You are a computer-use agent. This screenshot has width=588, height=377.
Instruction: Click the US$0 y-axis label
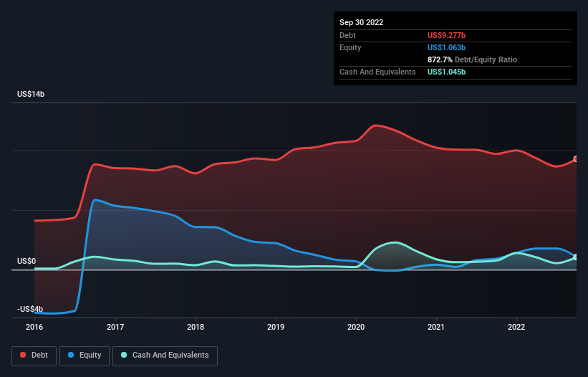click(26, 261)
